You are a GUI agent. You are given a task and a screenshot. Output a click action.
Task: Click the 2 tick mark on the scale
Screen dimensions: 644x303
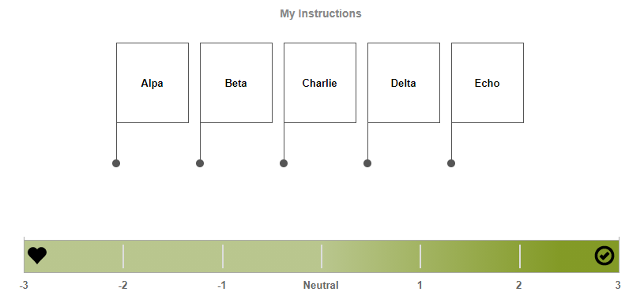[520, 256]
